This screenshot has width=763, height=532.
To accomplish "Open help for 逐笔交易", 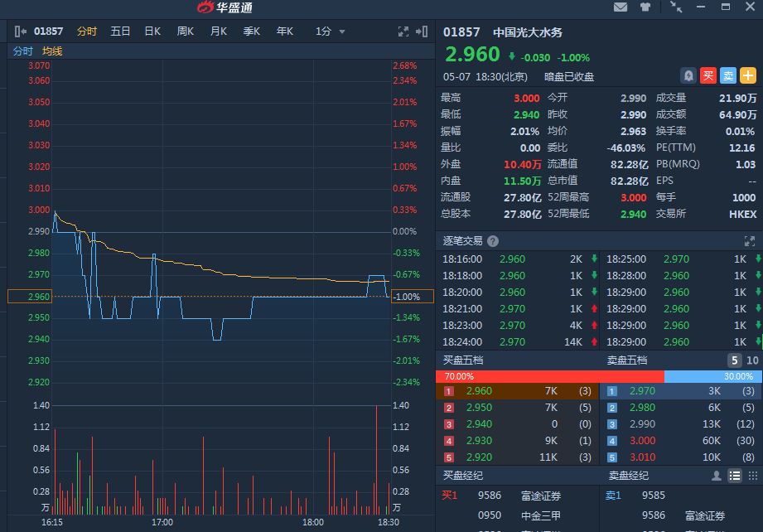I will [x=492, y=241].
